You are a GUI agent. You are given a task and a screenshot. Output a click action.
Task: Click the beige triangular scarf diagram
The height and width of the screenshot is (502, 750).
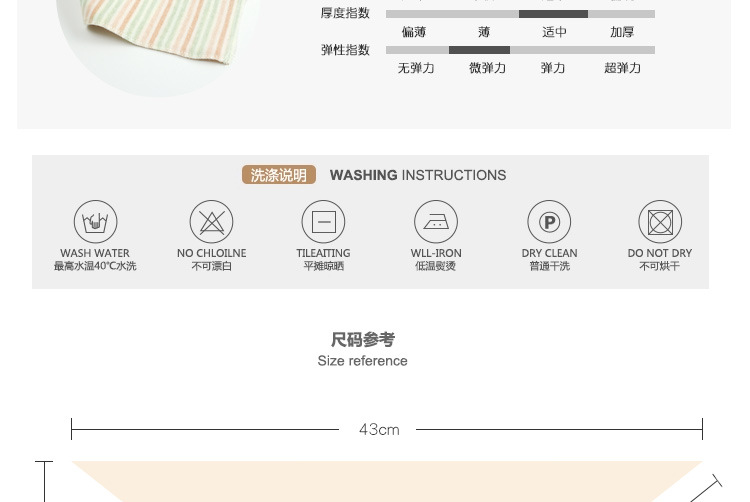click(386, 481)
